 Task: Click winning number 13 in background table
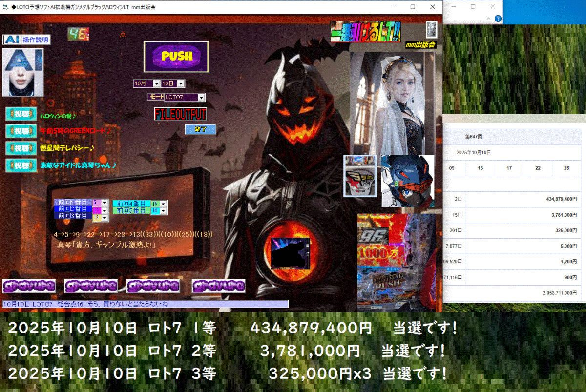tap(481, 168)
